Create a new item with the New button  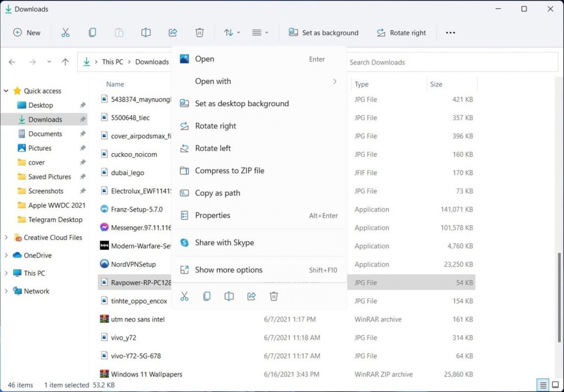click(x=26, y=32)
